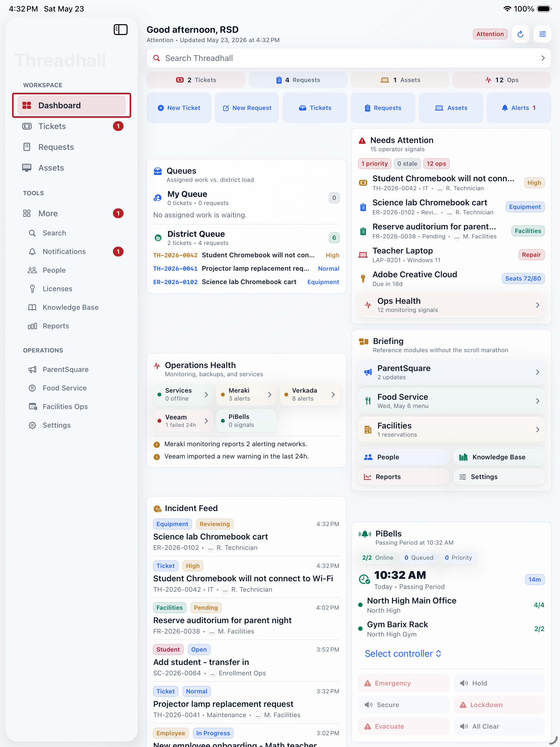The image size is (560, 747).
Task: Click the Assets monitor icon in the sidebar
Action: 27,168
